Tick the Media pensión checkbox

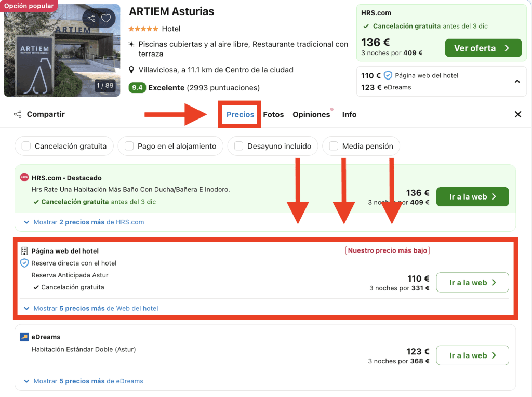click(x=334, y=147)
